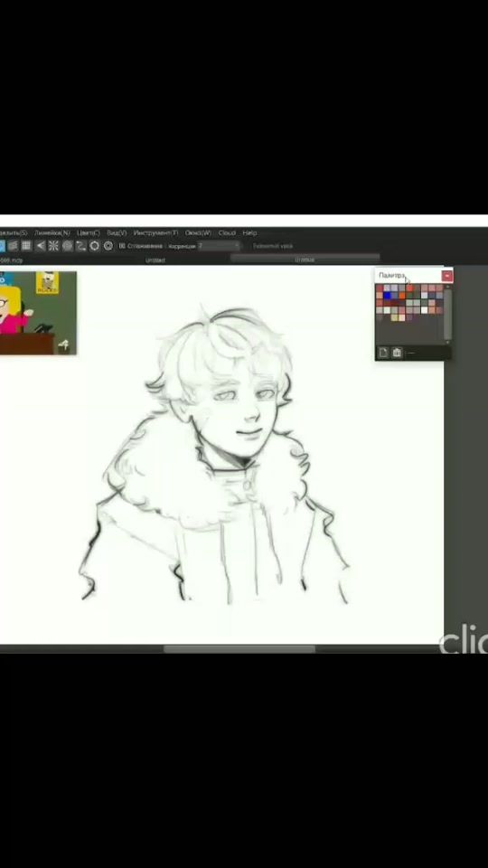
Task: Open the Инструмент(T) menu
Action: pyautogui.click(x=155, y=233)
